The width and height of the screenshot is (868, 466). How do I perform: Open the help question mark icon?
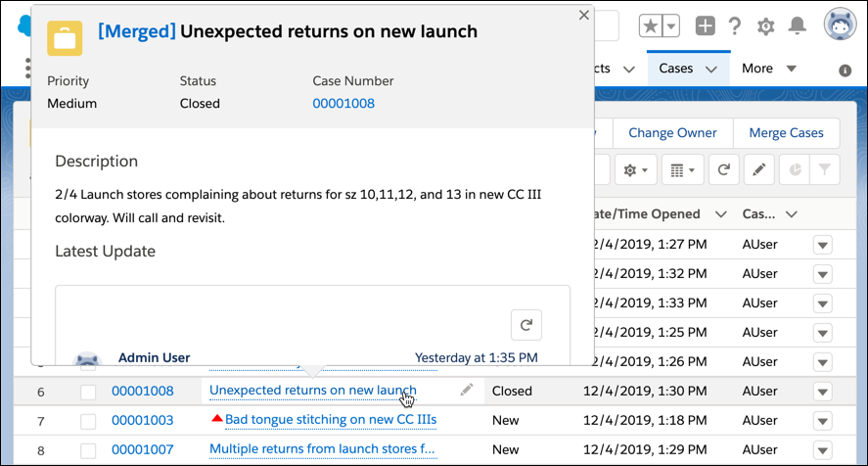coord(735,26)
